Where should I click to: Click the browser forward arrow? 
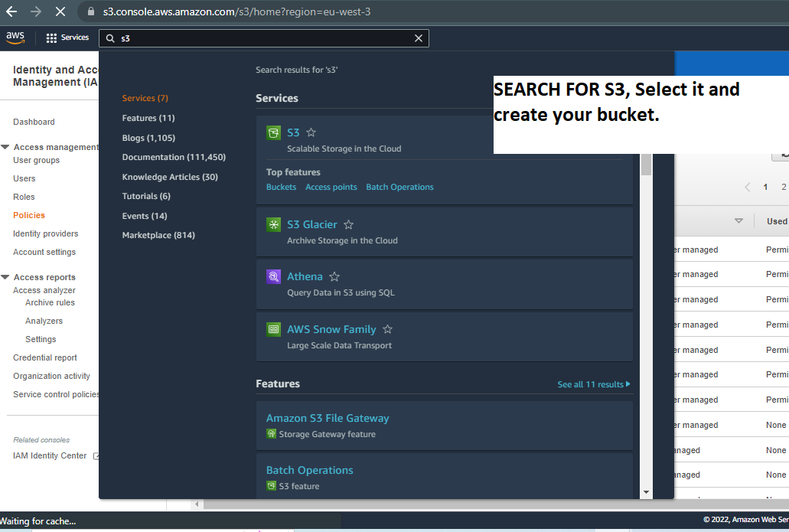(x=36, y=11)
